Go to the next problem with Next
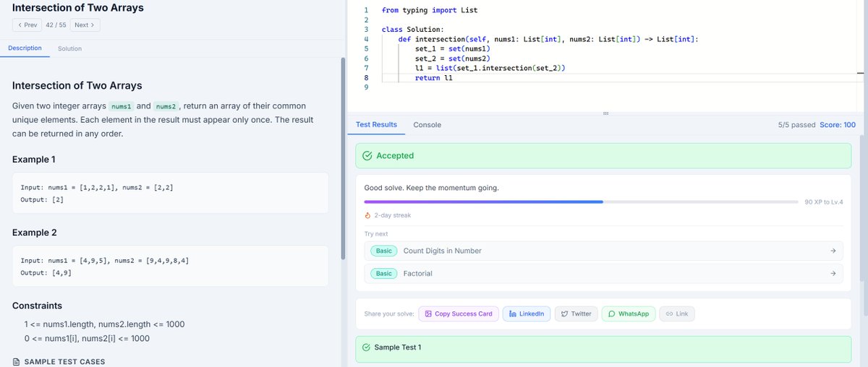This screenshot has height=367, width=868. (x=85, y=25)
